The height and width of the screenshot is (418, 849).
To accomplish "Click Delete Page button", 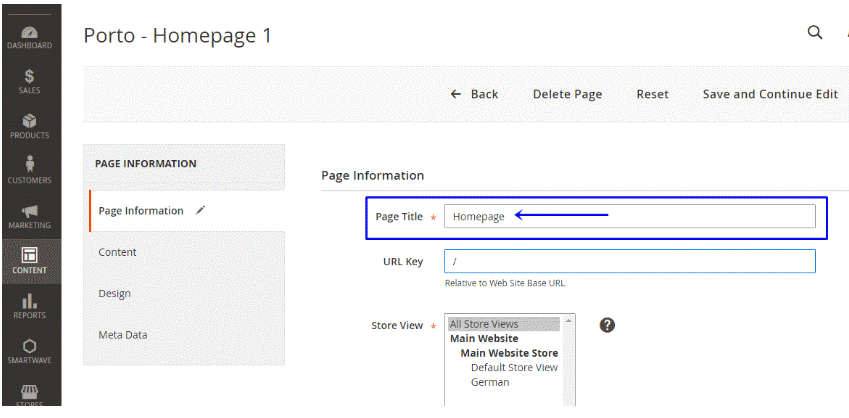I will click(567, 94).
